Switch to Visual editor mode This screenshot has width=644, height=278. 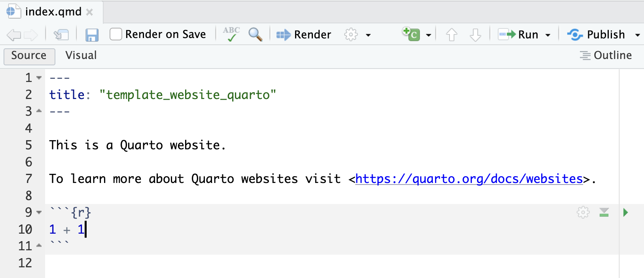pos(81,55)
